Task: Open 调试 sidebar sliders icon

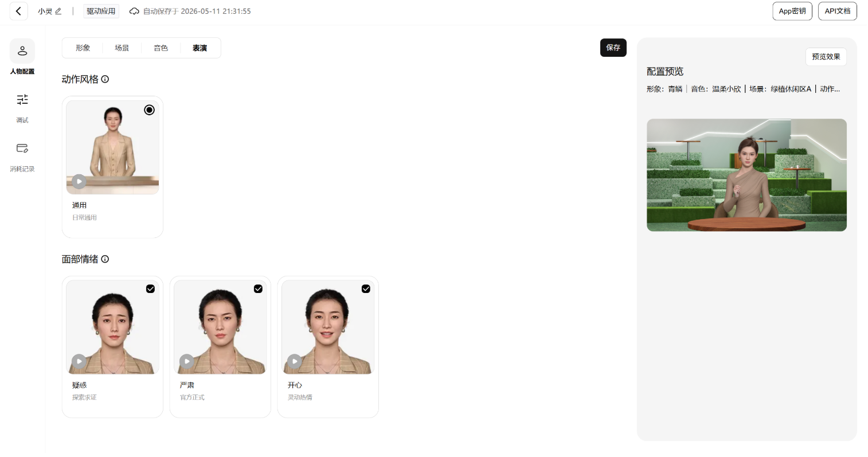Action: [22, 100]
